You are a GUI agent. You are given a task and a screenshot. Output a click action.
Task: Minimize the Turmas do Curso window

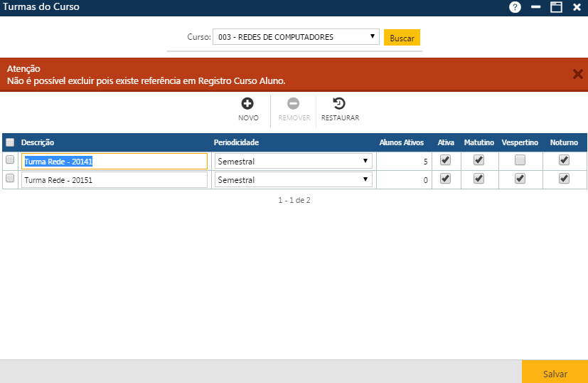pos(536,7)
